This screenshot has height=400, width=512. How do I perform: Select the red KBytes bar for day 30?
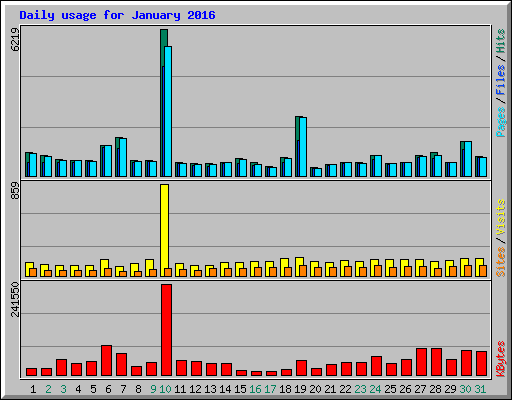pos(466,363)
